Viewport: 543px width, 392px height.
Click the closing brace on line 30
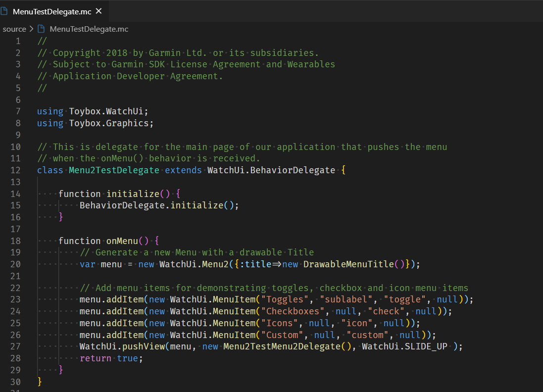click(x=40, y=382)
